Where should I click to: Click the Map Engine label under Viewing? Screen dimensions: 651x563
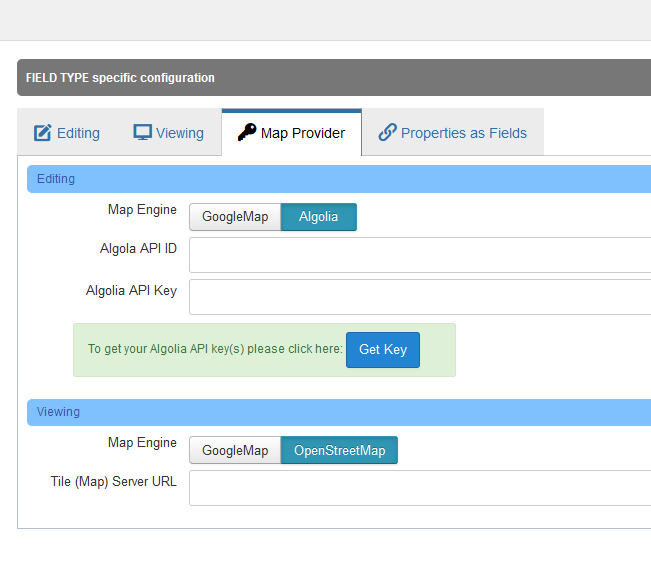[142, 443]
